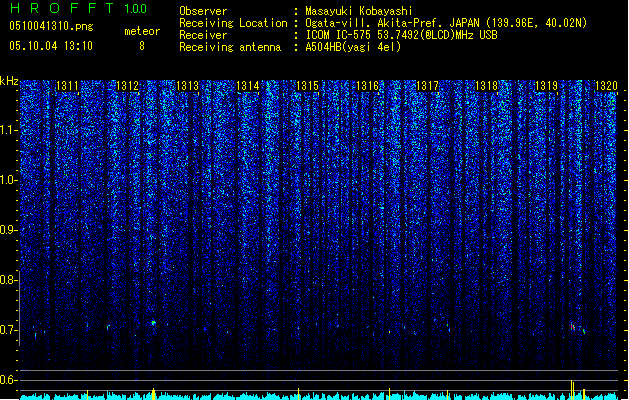The height and width of the screenshot is (400, 629).
Task: Click the Ogata-vill. Akita-Pref. JAPAN location text
Action: coord(446,23)
